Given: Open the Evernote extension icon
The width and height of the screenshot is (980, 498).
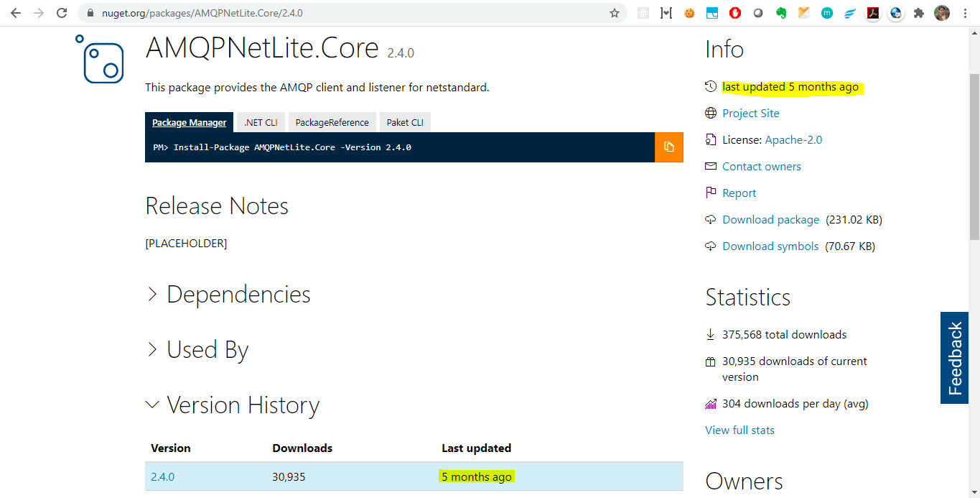Looking at the screenshot, I should click(781, 13).
